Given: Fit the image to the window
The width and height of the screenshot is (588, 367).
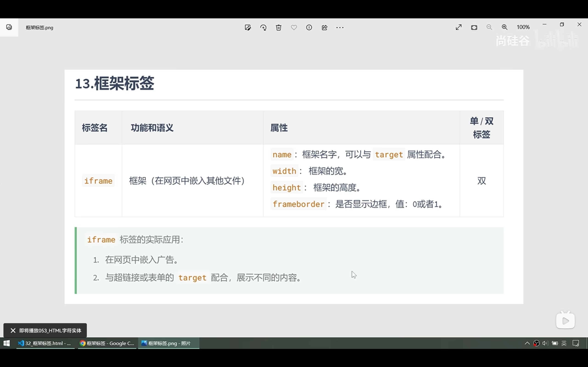Looking at the screenshot, I should pyautogui.click(x=474, y=27).
